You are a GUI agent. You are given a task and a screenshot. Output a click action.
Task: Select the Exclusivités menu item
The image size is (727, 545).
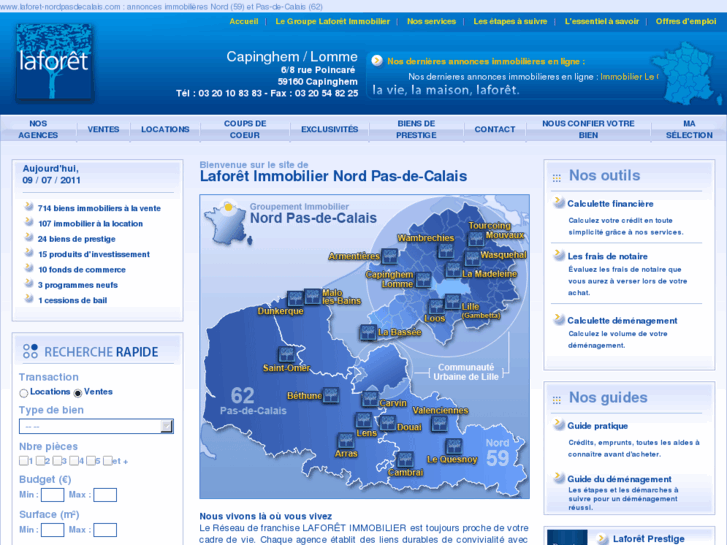click(x=330, y=129)
